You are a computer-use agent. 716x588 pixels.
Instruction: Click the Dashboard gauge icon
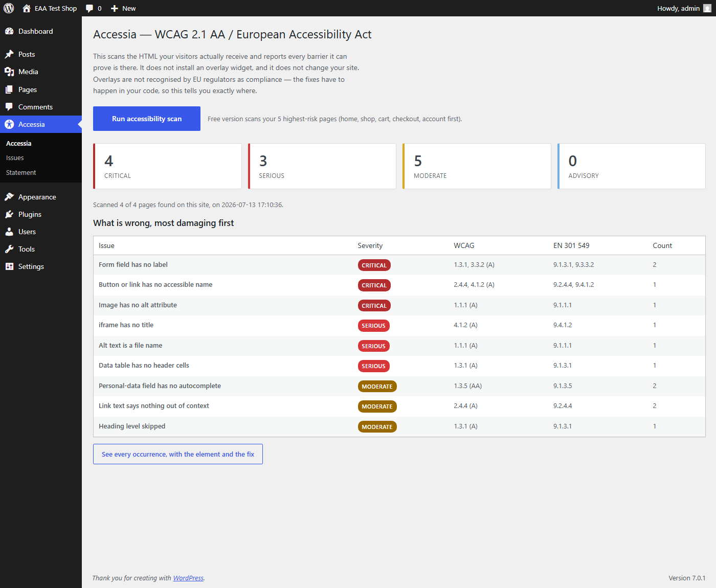point(9,31)
